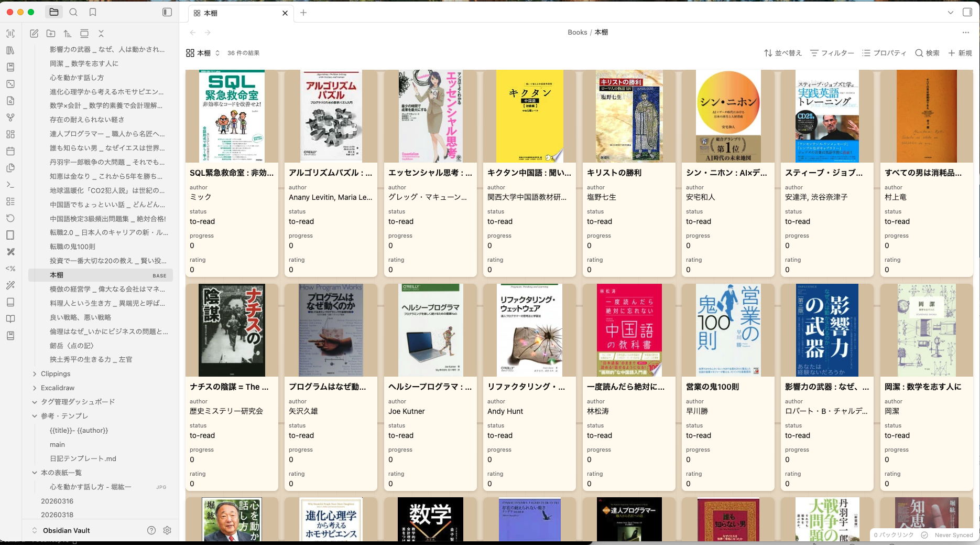Close the 本棚 editor tab
This screenshot has width=980, height=545.
pyautogui.click(x=285, y=13)
